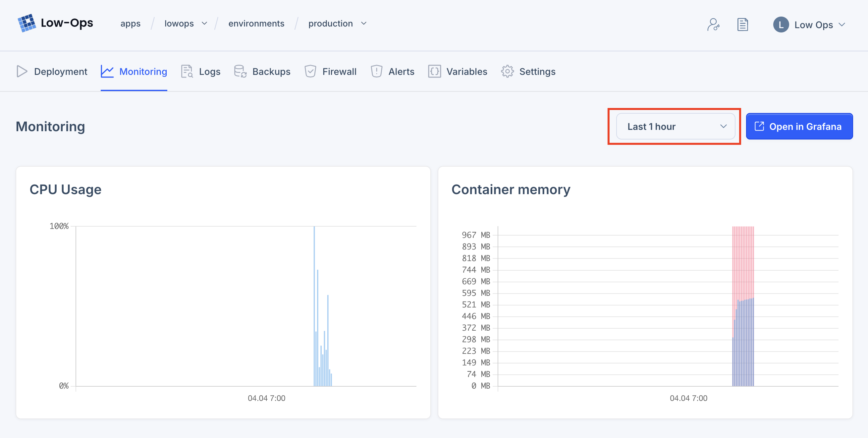This screenshot has width=868, height=438.
Task: Click the Backups database icon
Action: click(240, 72)
